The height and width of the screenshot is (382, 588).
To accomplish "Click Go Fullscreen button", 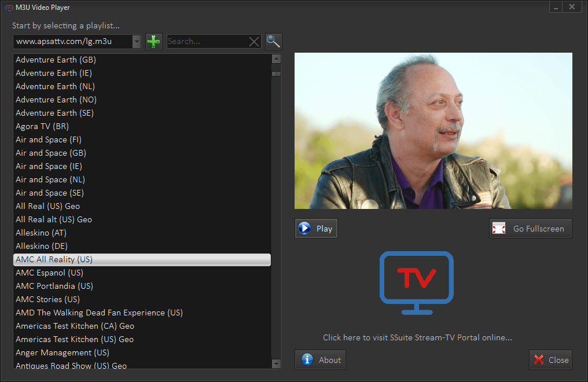I will click(530, 229).
